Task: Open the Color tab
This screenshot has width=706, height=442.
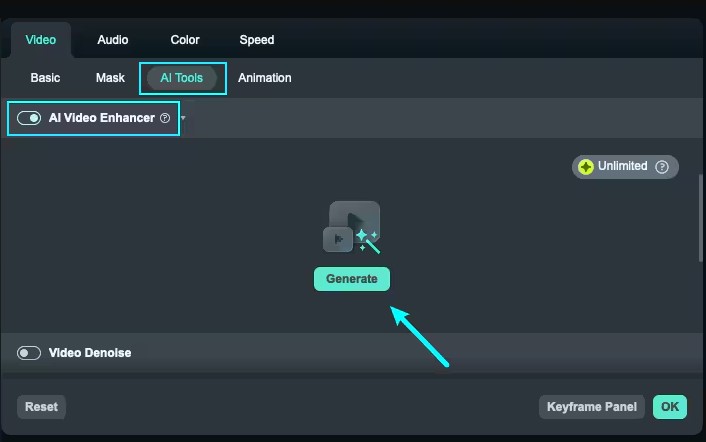Action: 185,40
